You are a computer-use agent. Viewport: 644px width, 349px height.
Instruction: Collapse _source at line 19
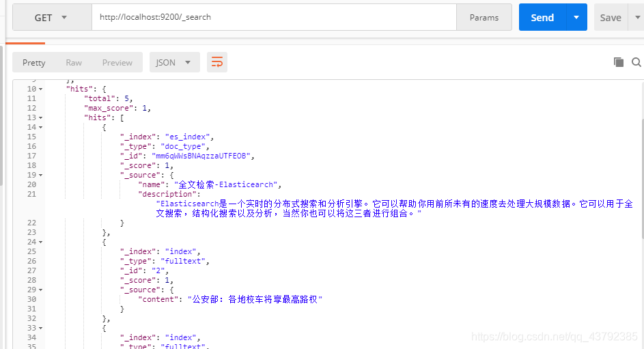pos(41,176)
